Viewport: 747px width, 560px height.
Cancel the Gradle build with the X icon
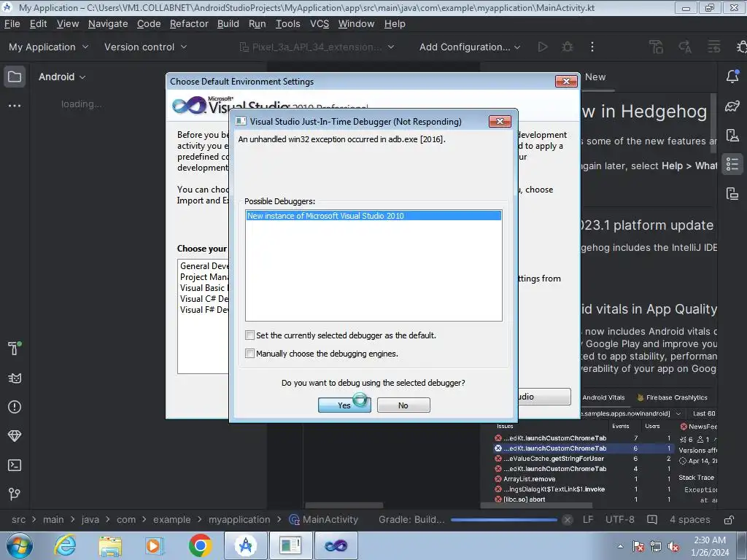pyautogui.click(x=567, y=519)
